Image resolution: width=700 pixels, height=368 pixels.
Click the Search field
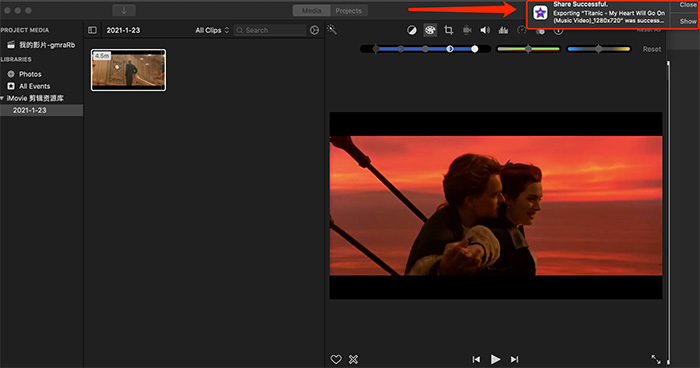click(270, 30)
